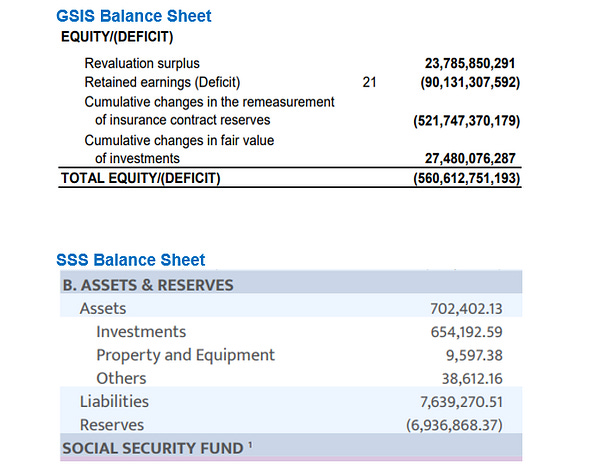Select the value 27,480,076,287
This screenshot has height=471, width=600.
click(x=470, y=158)
